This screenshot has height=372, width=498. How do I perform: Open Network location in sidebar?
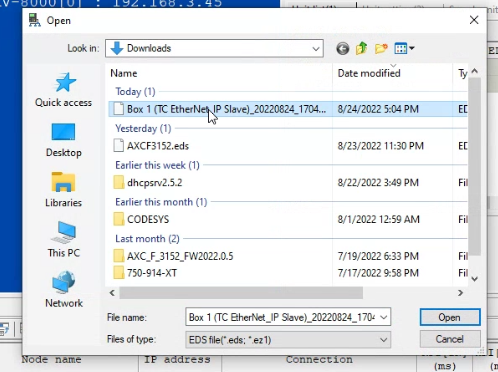pos(64,289)
